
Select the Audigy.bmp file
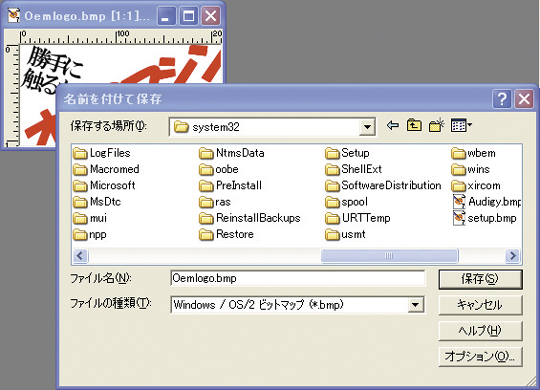[487, 202]
